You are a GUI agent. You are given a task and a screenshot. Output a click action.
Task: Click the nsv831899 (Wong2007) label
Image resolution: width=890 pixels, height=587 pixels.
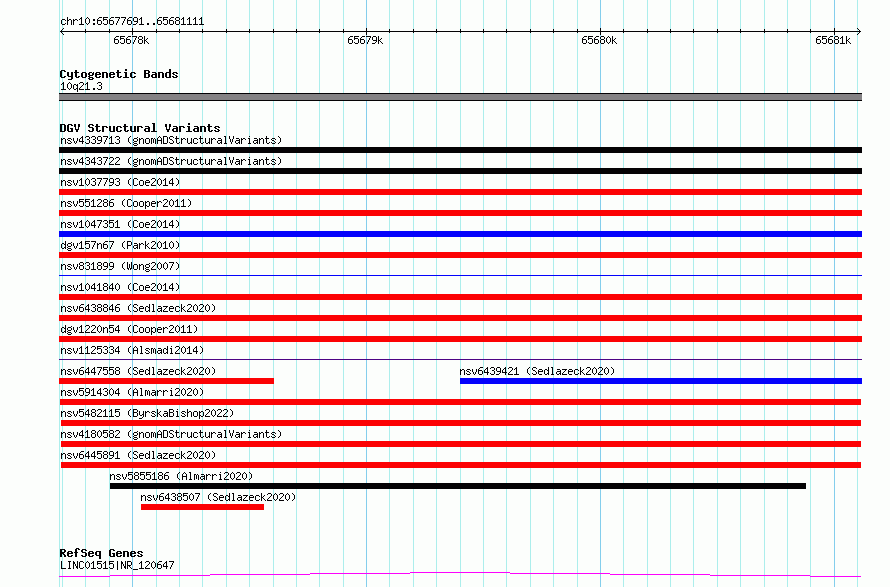point(120,266)
